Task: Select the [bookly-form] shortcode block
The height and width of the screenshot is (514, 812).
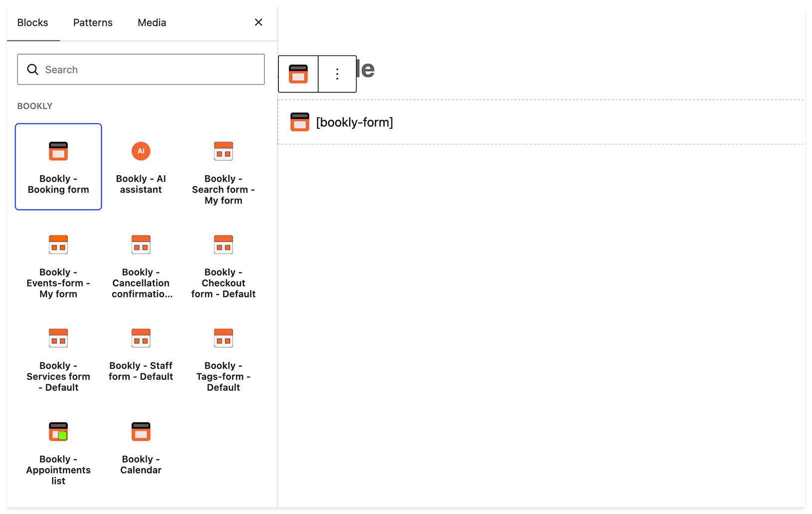Action: coord(541,122)
